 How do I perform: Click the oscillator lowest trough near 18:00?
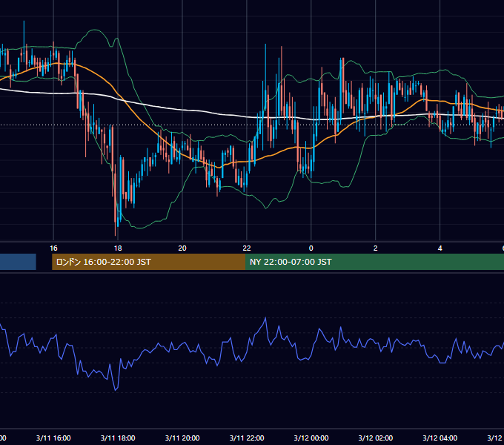click(x=116, y=390)
